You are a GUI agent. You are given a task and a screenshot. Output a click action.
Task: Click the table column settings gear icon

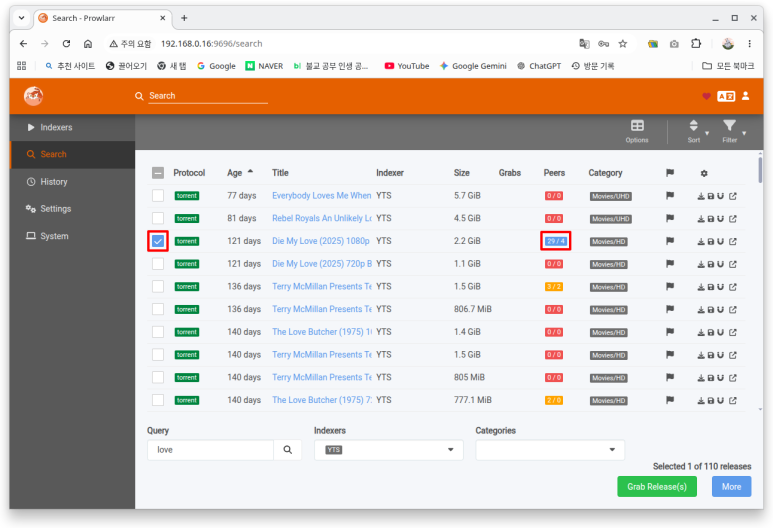click(704, 173)
